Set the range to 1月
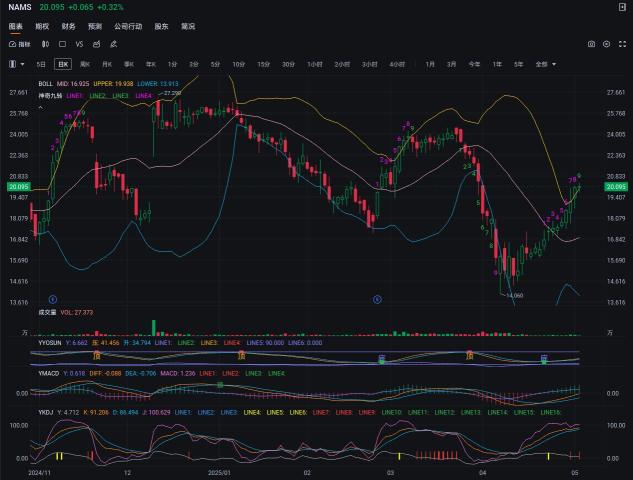 [x=430, y=64]
